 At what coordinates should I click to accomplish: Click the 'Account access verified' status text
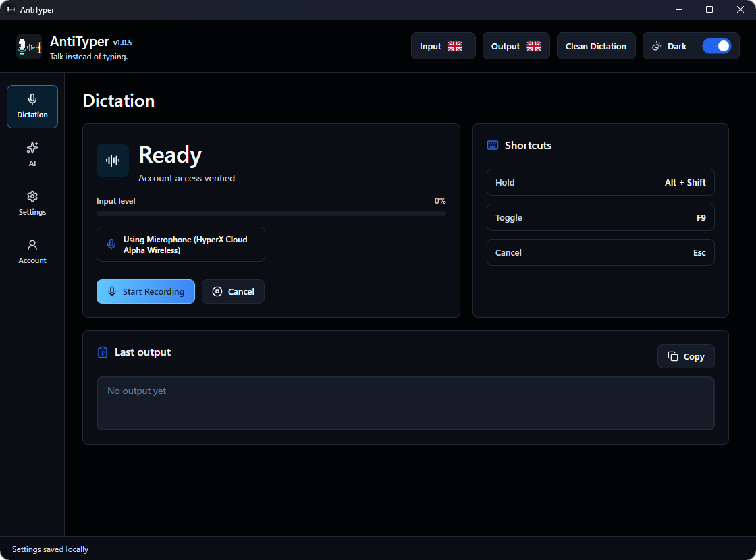pos(186,178)
